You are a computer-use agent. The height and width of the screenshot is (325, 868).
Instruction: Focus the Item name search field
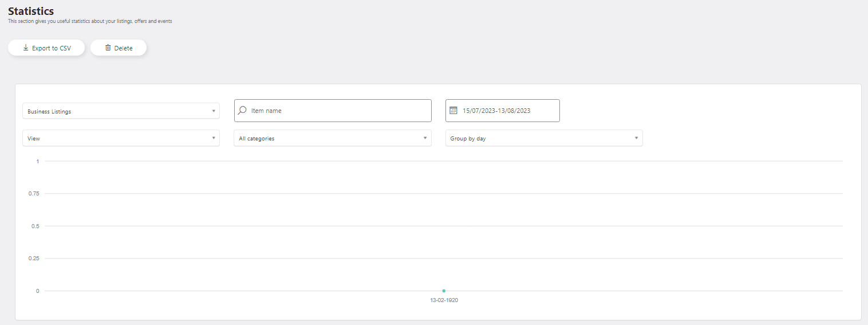333,111
